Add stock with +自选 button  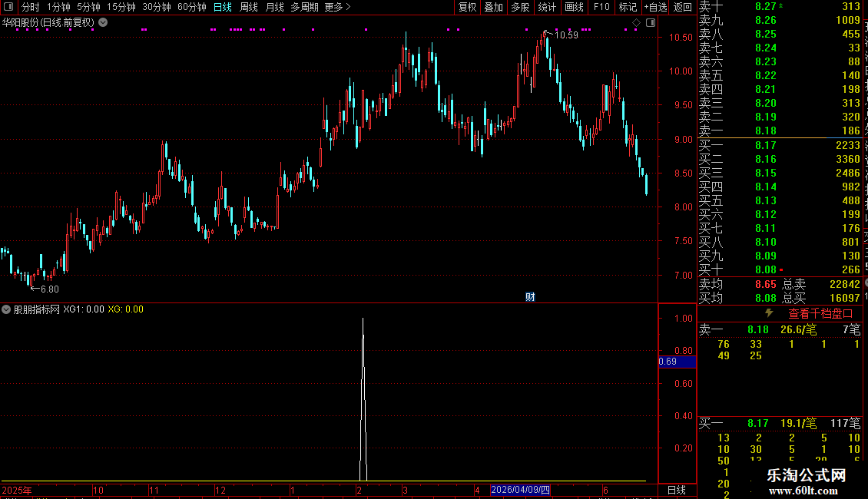[656, 7]
